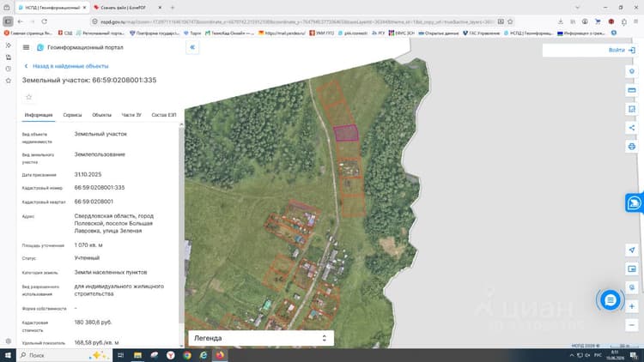The width and height of the screenshot is (644, 362).
Task: Zoom in the map with plus
Action: (x=632, y=306)
